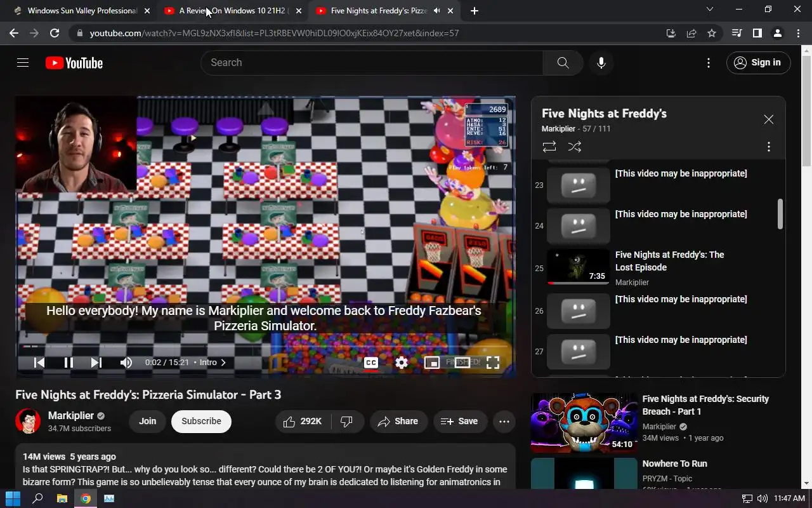Viewport: 812px width, 508px height.
Task: Share this video
Action: (x=398, y=422)
